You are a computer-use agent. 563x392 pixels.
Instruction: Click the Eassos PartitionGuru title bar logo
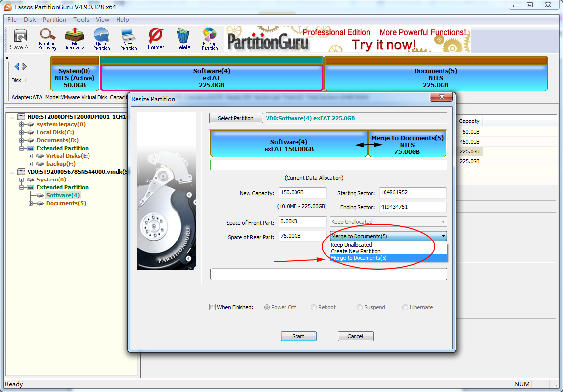7,6
